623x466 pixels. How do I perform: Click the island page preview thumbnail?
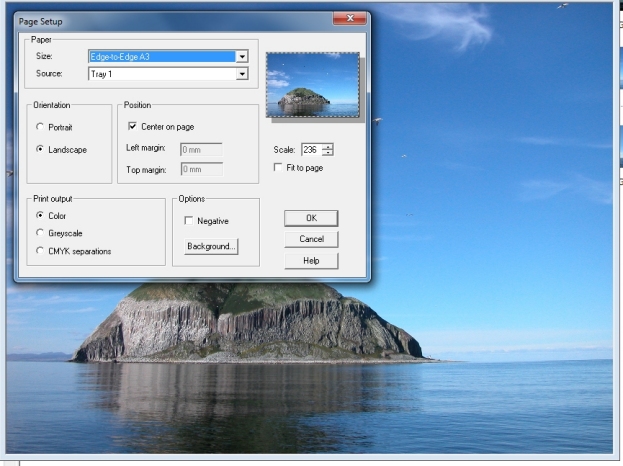(x=313, y=85)
